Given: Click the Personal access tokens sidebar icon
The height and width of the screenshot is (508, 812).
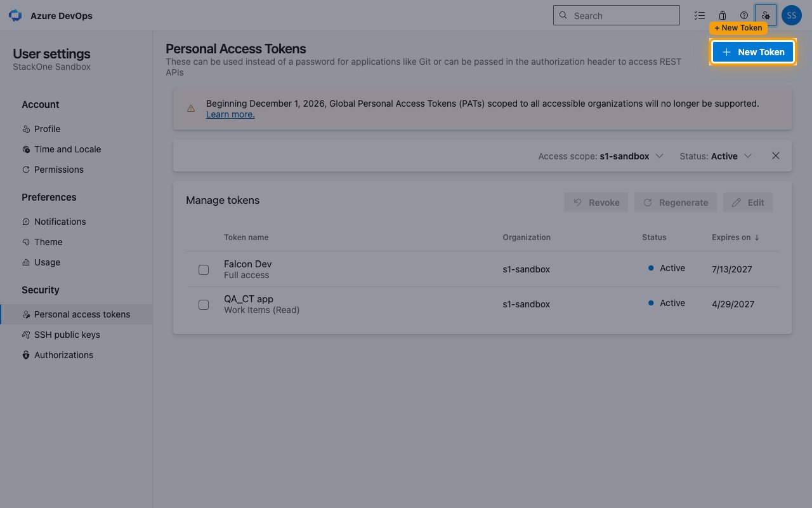Looking at the screenshot, I should click(26, 314).
